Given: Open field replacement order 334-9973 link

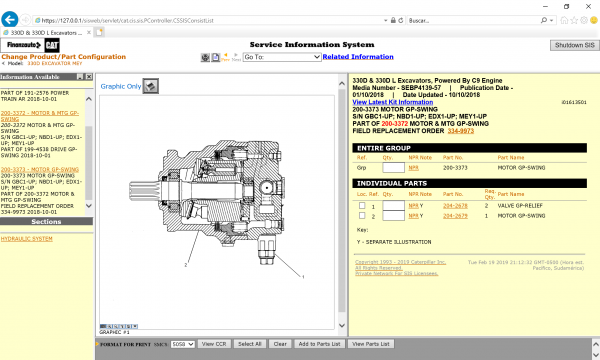Looking at the screenshot, I should click(461, 131).
